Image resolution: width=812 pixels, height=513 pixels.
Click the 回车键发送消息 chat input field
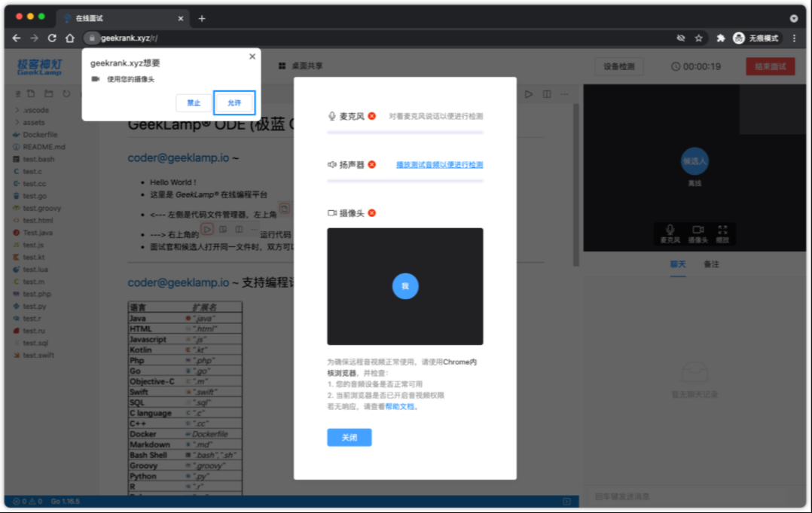(x=694, y=496)
